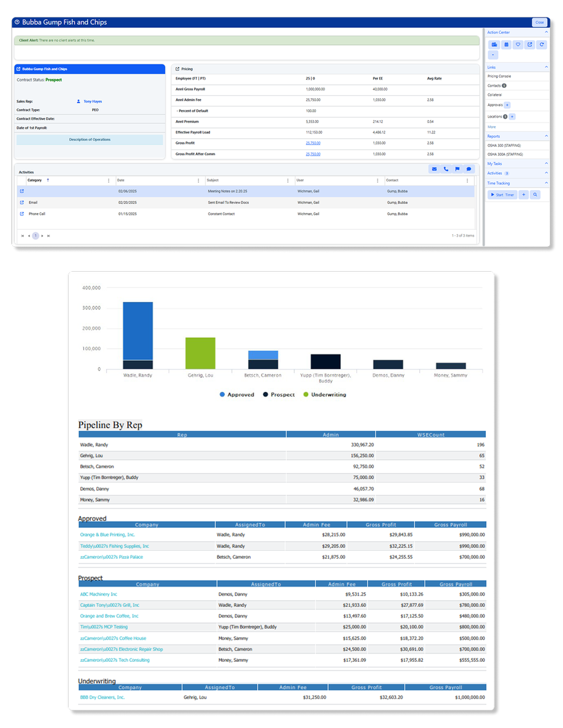Open the Orange & Blue Printing, Inc. link
This screenshot has height=728, width=563.
pos(108,534)
